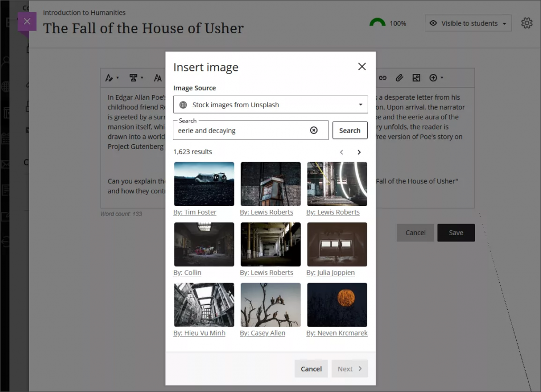Click the font size (AA) icon
Image resolution: width=541 pixels, height=392 pixels.
pos(157,78)
